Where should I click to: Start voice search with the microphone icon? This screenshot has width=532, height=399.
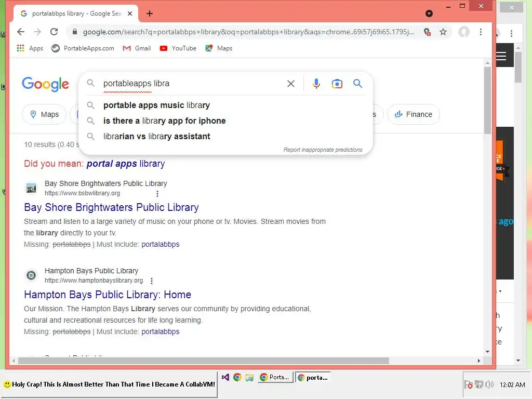316,84
